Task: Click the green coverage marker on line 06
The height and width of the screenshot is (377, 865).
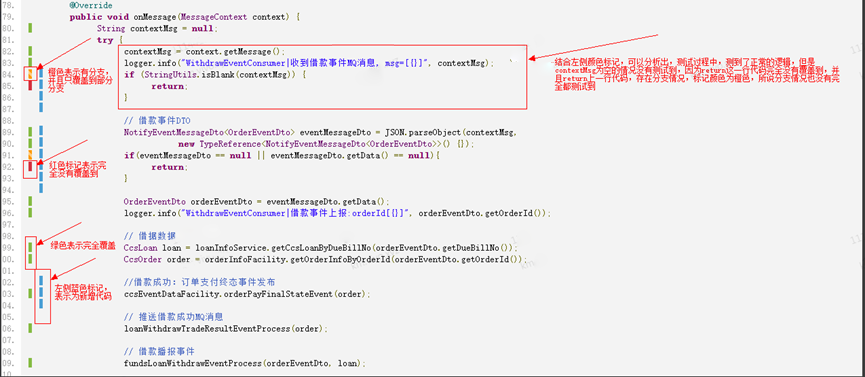Action: [x=30, y=328]
